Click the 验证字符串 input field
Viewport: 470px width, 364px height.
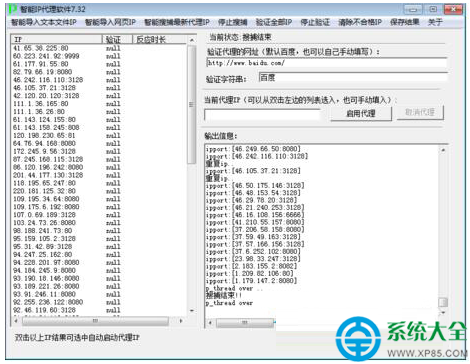[353, 77]
